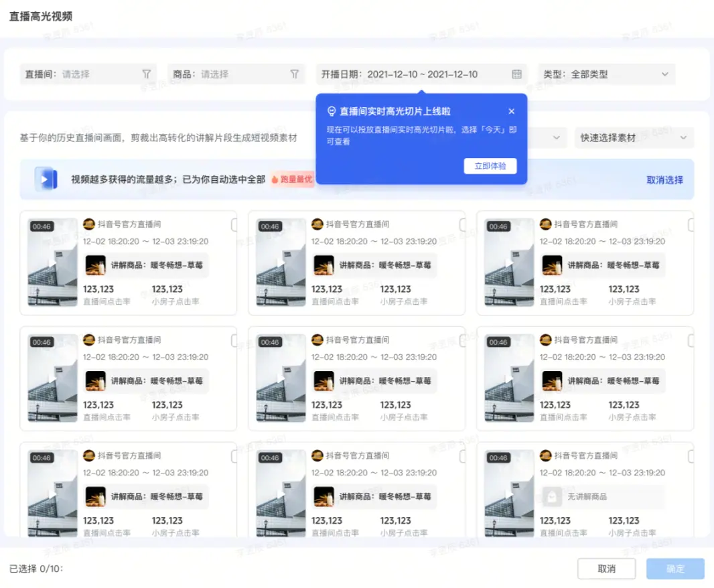Click the 暖冬畅想-草莓 product image in the top-row middle card
This screenshot has width=714, height=588.
coord(324,265)
